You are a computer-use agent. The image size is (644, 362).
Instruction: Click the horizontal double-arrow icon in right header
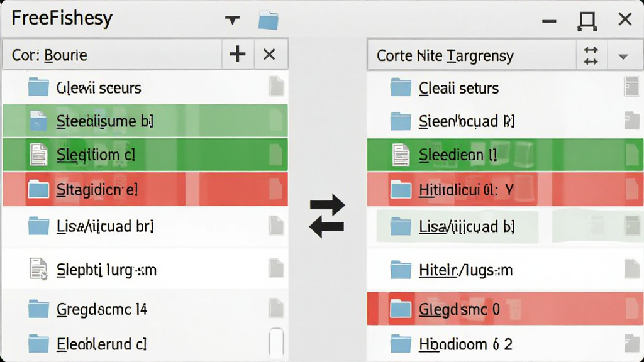coord(591,56)
